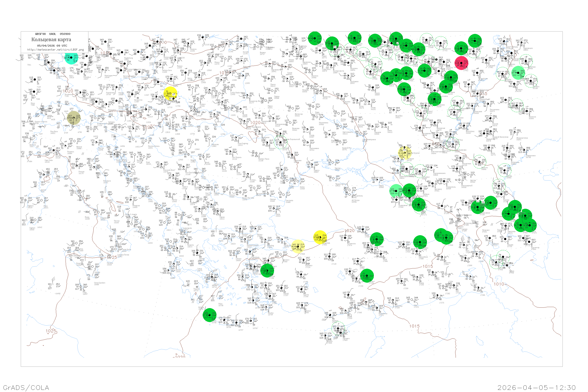Click the bright yellow circle near Wroclaw
588x392 pixels.
(x=171, y=94)
